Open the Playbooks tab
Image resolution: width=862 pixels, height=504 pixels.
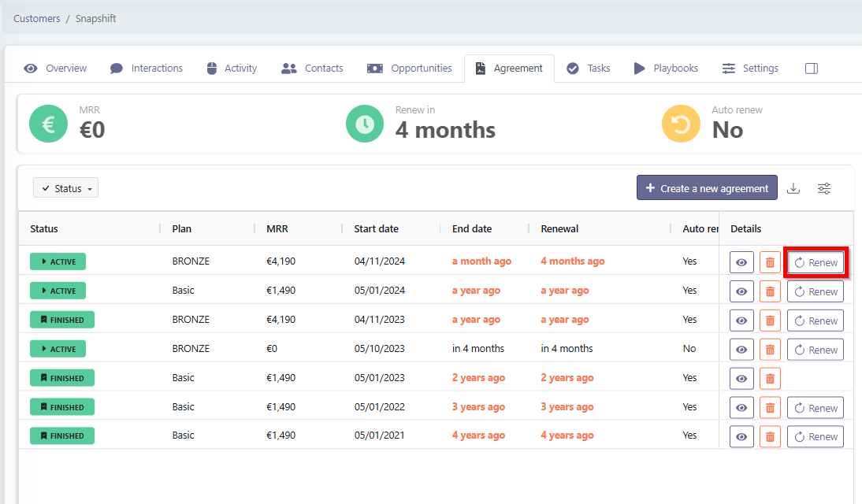(666, 69)
